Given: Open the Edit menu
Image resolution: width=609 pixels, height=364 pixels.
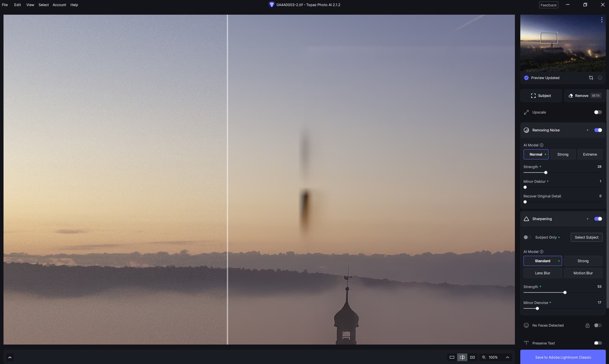Looking at the screenshot, I should click(18, 5).
